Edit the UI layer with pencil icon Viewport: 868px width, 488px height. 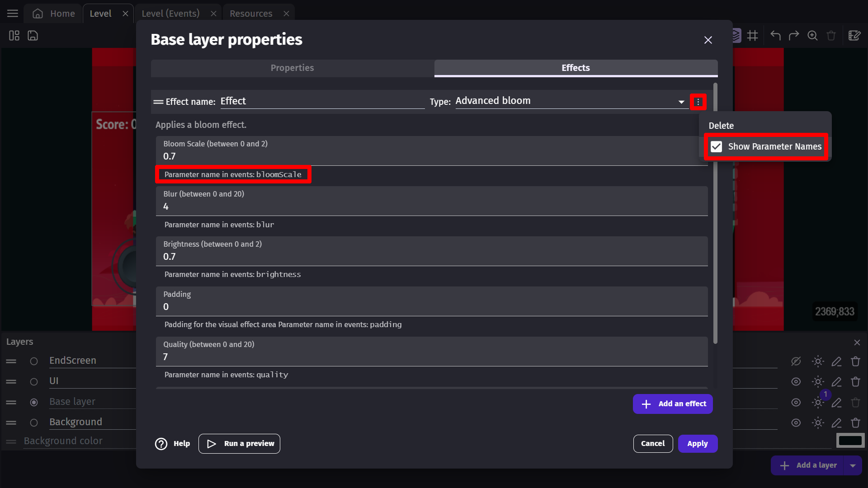[x=836, y=382]
